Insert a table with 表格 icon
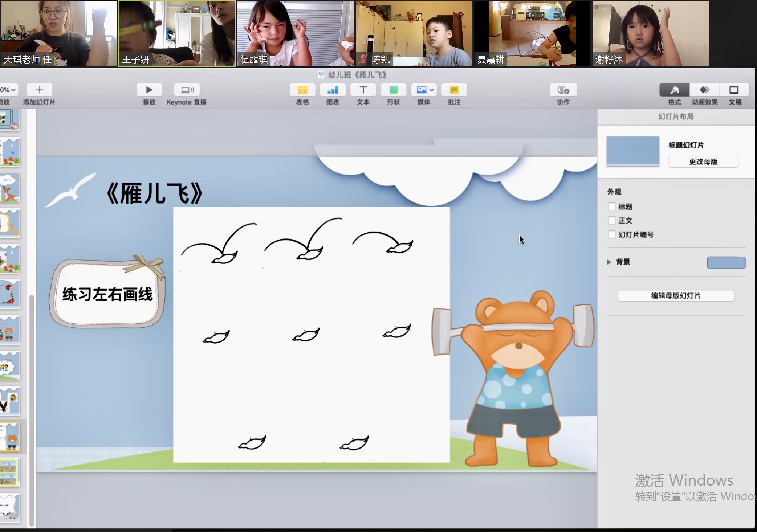 [x=302, y=90]
